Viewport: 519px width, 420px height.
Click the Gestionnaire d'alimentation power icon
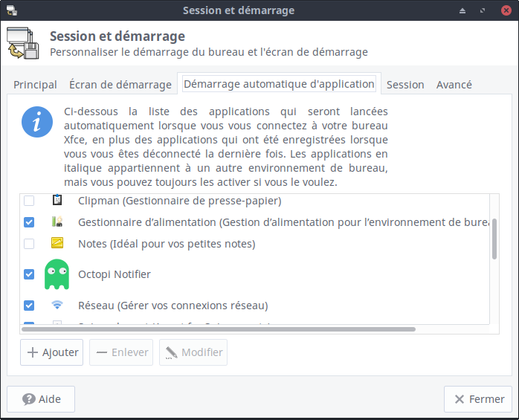click(57, 222)
